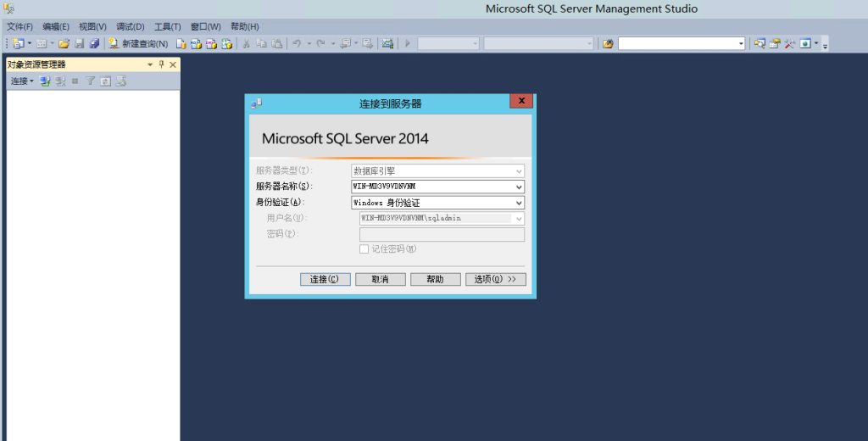Screen dimensions: 868x441
Task: Click the green Start debugging arrow icon
Action: (x=408, y=43)
